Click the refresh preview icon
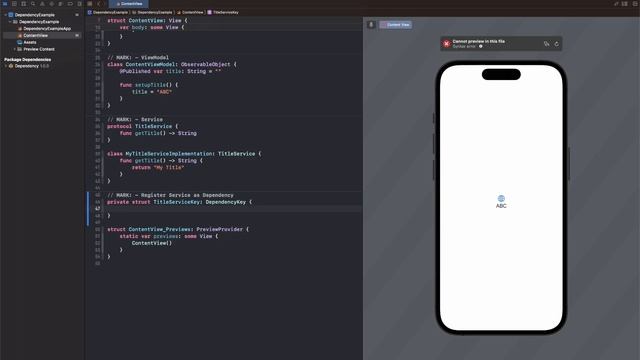This screenshot has height=360, width=640. 556,44
